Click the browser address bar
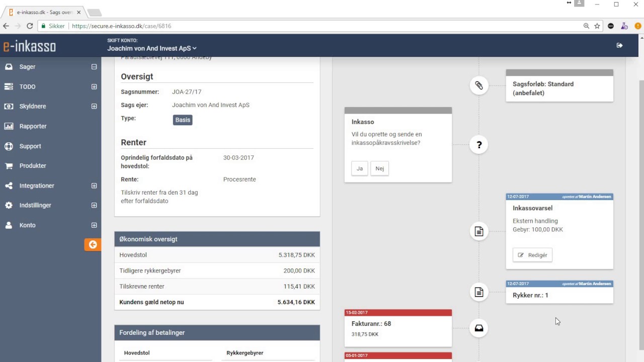This screenshot has height=362, width=644. coord(322,26)
